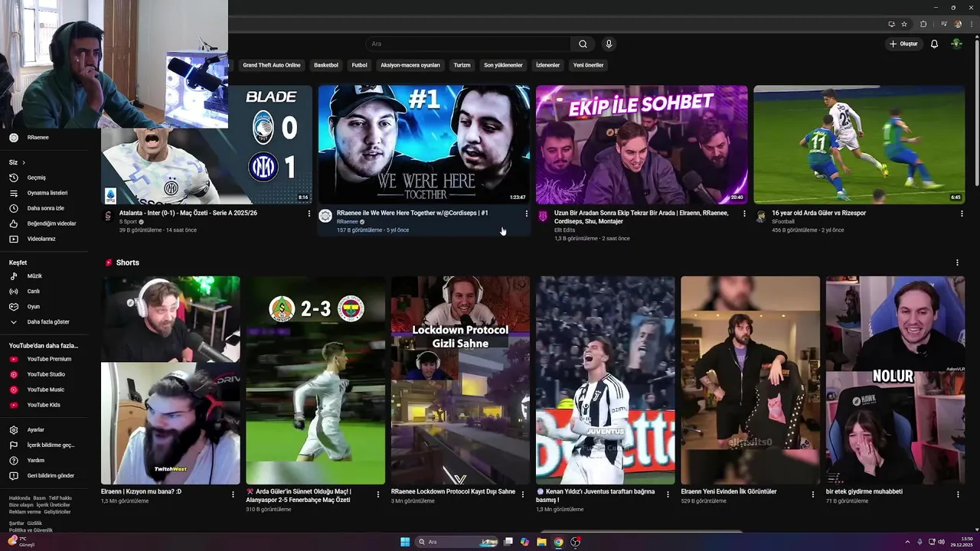Open File Explorer from the taskbar
This screenshot has width=980, height=551.
[541, 542]
